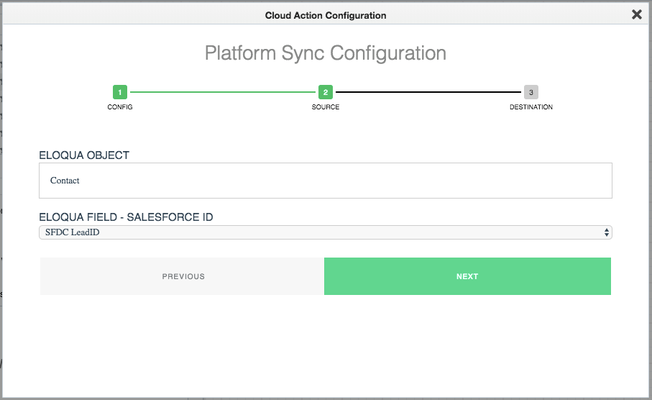Click the ELOQUA FIELD - SALESFORCE ID label
The height and width of the screenshot is (400, 652).
click(x=126, y=217)
